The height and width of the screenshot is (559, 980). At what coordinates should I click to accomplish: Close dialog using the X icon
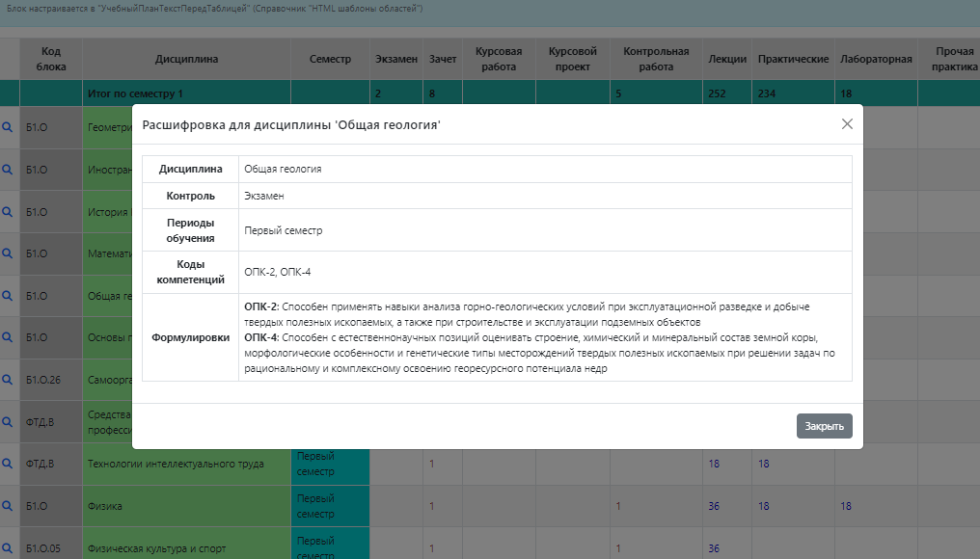coord(847,124)
